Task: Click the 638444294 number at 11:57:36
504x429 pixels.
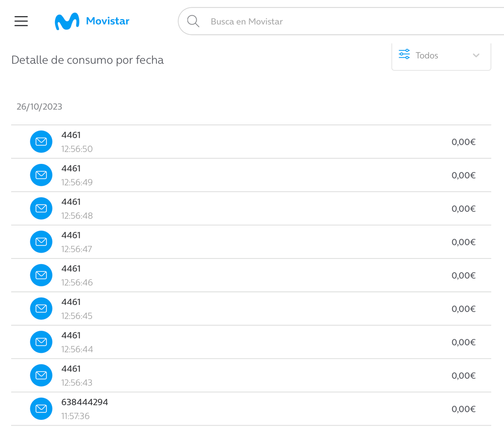Action: pyautogui.click(x=85, y=402)
